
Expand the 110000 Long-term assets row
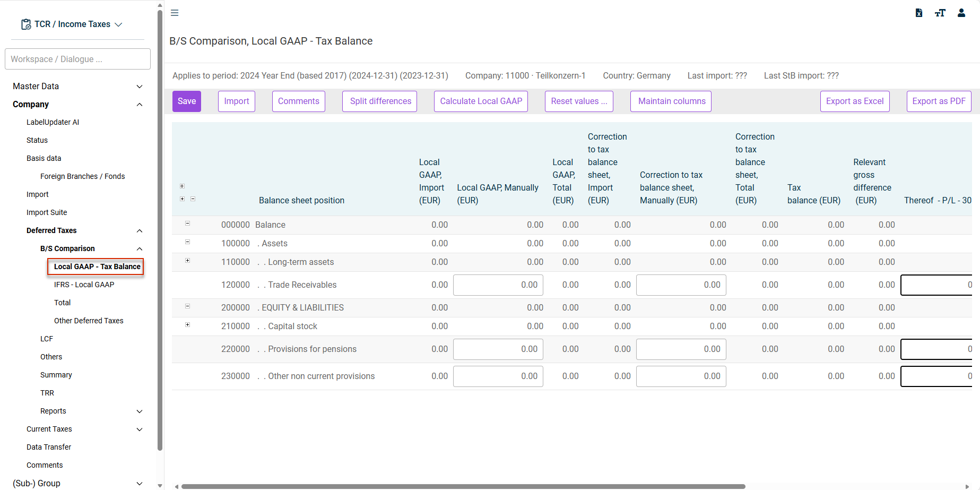pos(187,261)
